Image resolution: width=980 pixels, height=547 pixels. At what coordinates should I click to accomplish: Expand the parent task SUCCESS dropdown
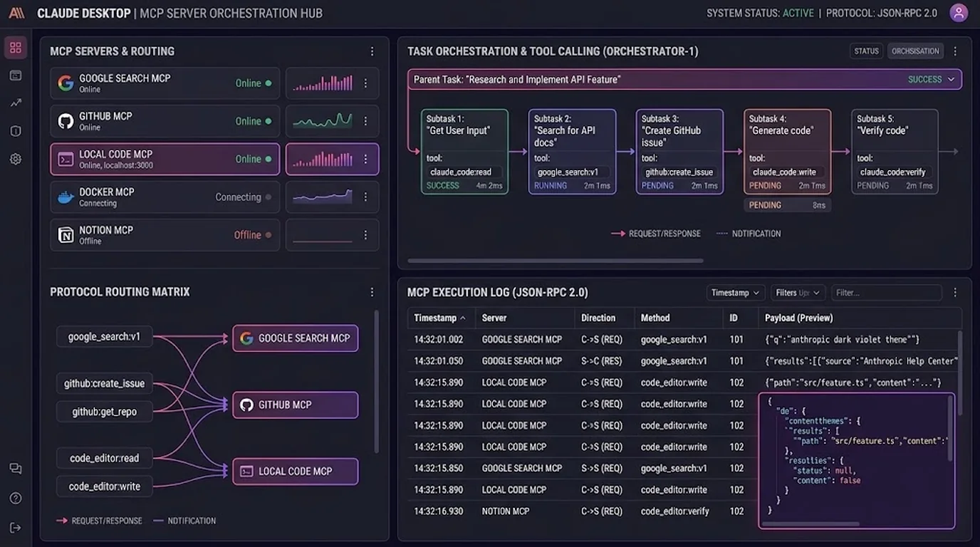point(931,79)
